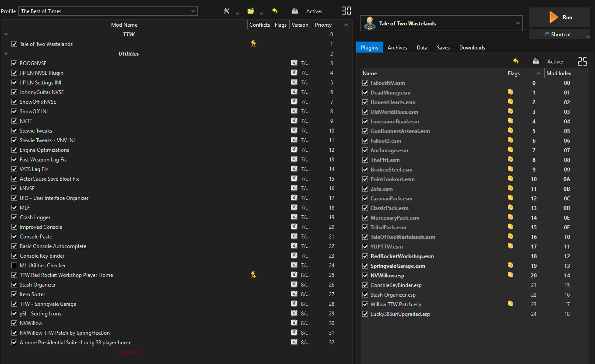Click conflict icon on Tale of Two Wastelands
This screenshot has height=364, width=595.
pyautogui.click(x=253, y=44)
